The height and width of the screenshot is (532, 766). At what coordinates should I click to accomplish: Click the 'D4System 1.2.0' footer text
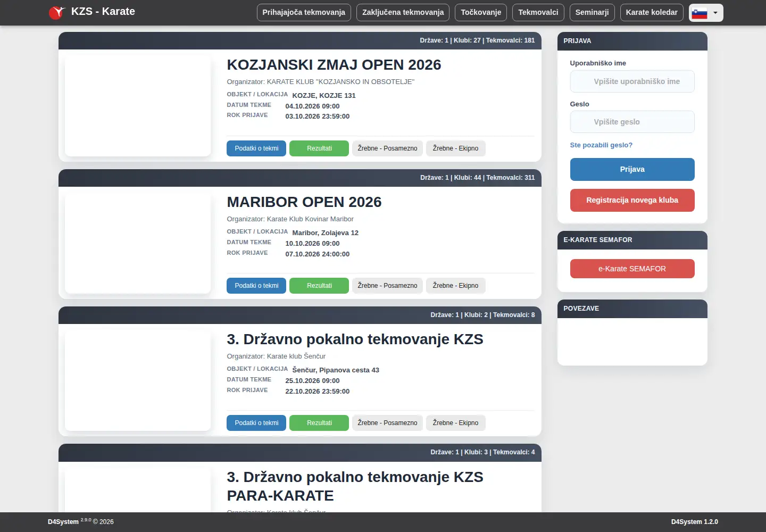694,522
